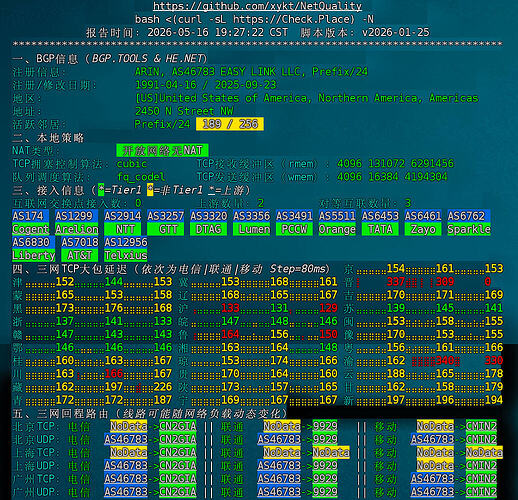Viewport: 518px width, 500px height.
Task: Open the github.com/xykt/NetQuality link
Action: 257,6
